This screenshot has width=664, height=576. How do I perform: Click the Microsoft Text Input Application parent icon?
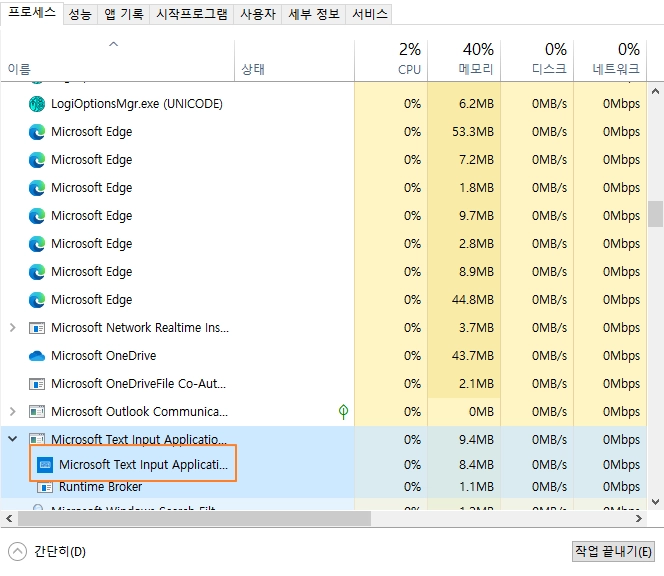point(37,439)
